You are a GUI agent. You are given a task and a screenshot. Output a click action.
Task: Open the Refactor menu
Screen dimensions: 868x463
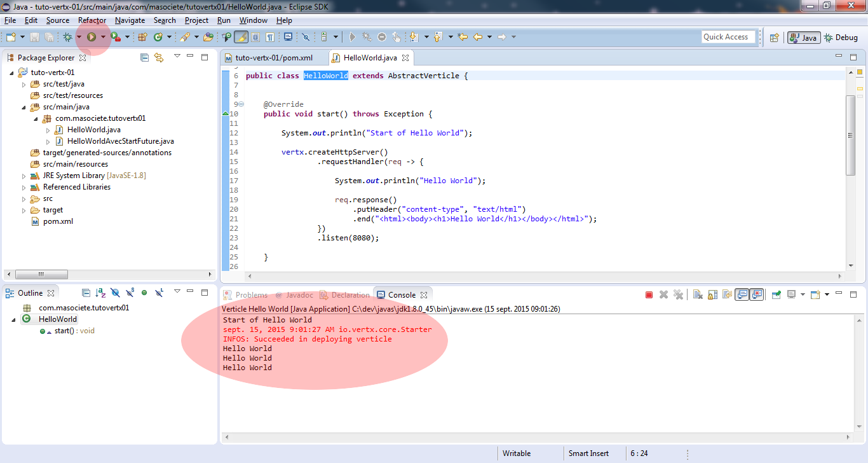coord(92,20)
